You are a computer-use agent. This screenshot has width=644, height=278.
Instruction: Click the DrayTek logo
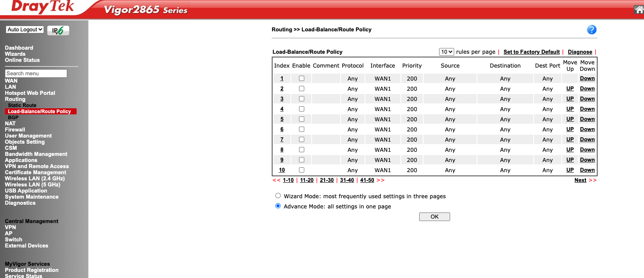43,7
